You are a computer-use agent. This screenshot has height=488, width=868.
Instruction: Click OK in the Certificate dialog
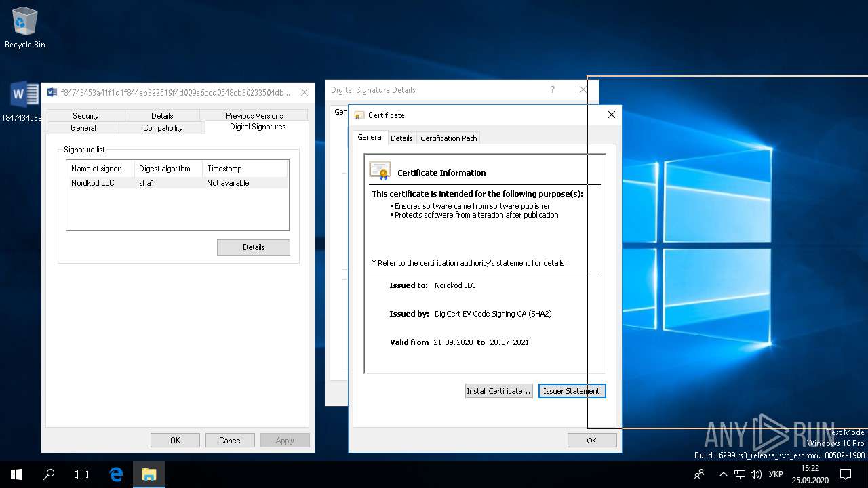click(591, 441)
